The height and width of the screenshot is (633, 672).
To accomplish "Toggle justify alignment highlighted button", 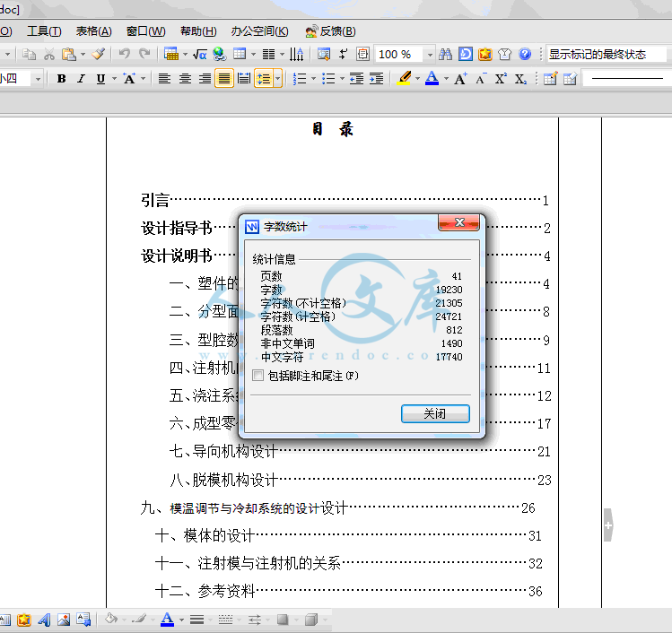I will point(223,79).
